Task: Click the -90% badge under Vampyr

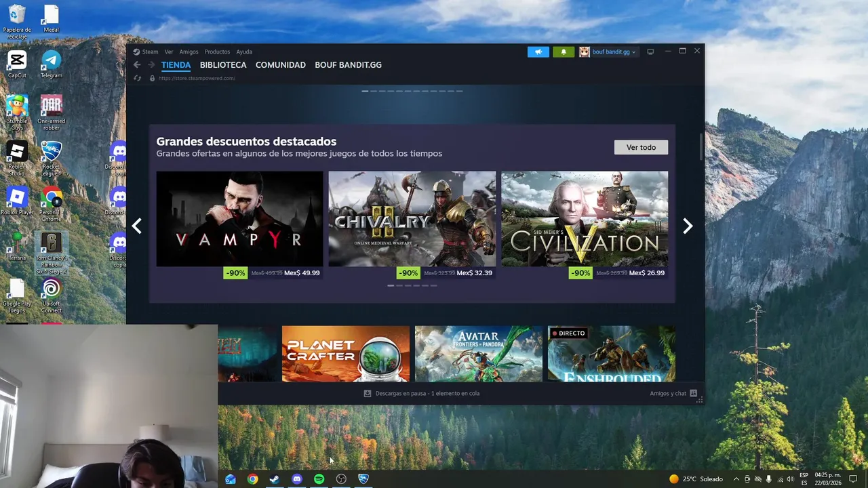Action: click(x=235, y=273)
